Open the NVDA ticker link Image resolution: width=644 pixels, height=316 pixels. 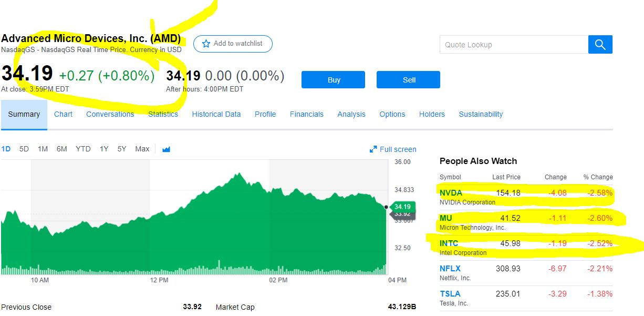coord(451,193)
